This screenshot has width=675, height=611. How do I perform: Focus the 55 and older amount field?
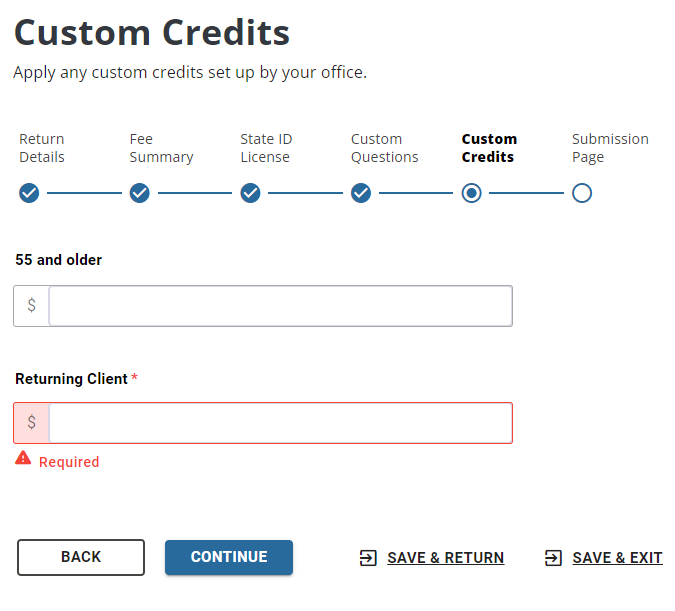280,306
